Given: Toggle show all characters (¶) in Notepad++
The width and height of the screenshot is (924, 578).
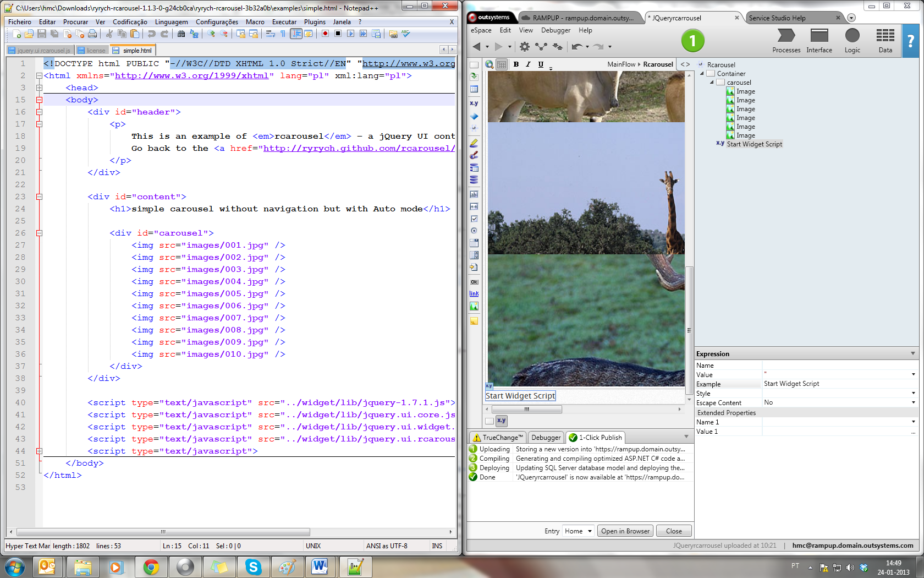Looking at the screenshot, I should pos(283,34).
